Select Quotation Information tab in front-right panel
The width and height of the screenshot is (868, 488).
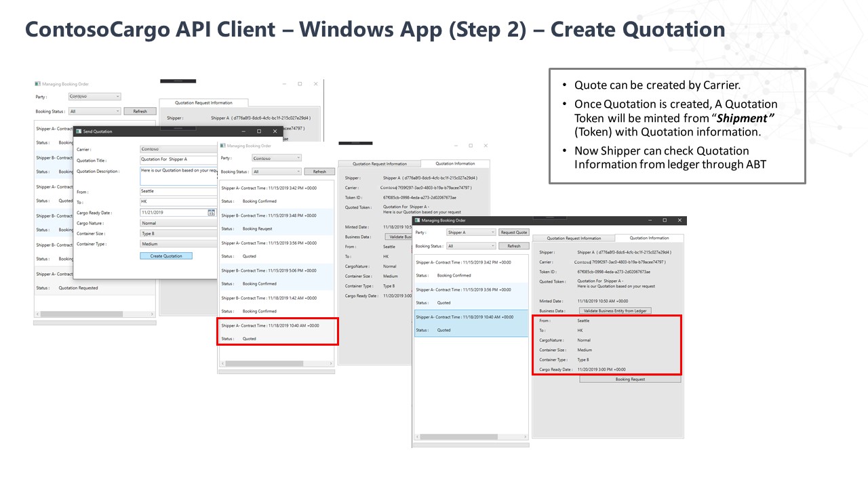click(x=649, y=238)
